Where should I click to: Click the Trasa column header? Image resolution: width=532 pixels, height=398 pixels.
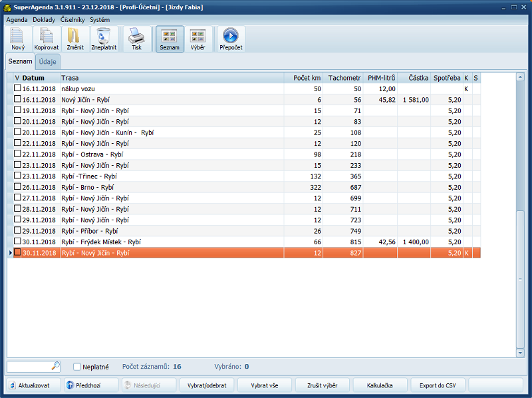[172, 78]
